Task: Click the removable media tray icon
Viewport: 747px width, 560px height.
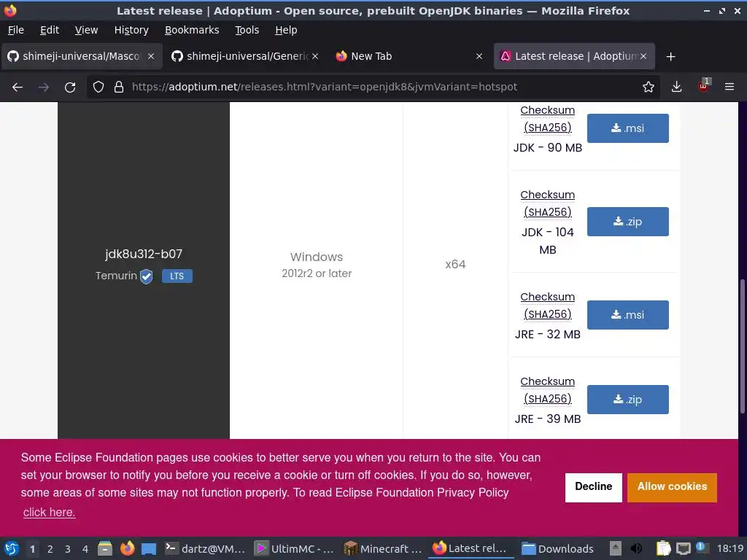Action: pos(616,548)
